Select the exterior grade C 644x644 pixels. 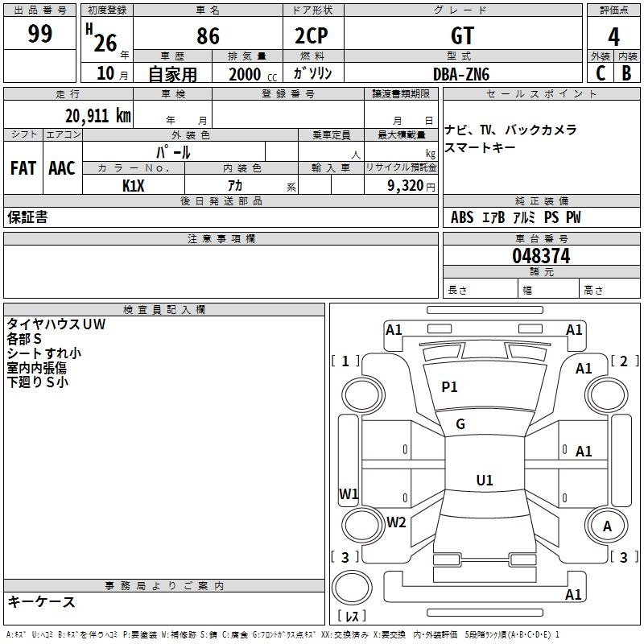[x=601, y=73]
